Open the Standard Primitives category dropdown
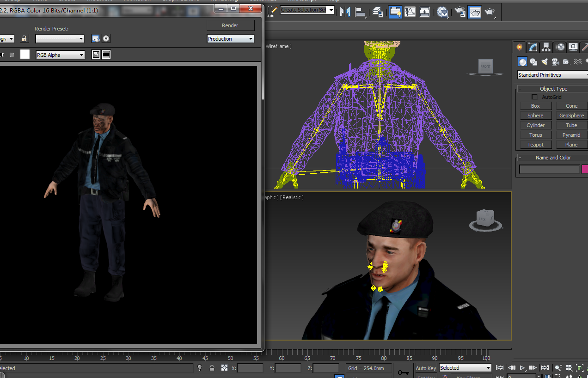 [552, 75]
